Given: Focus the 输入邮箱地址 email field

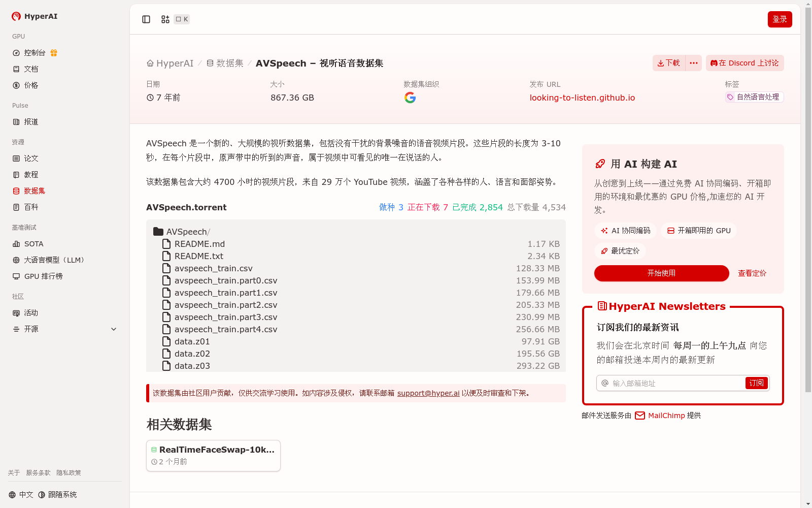Looking at the screenshot, I should click(x=677, y=383).
